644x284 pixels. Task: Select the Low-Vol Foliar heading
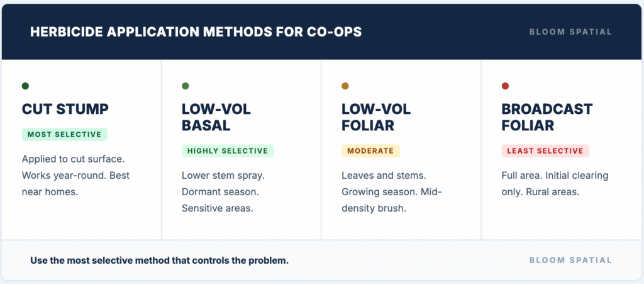(376, 117)
